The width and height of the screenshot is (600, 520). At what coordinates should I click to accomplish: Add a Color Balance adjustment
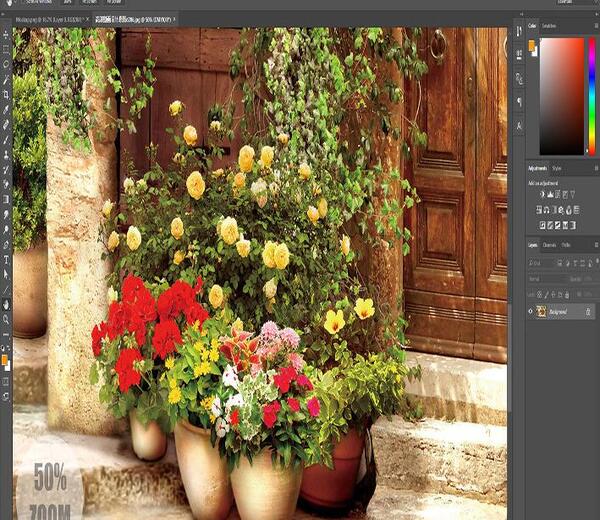(546, 210)
